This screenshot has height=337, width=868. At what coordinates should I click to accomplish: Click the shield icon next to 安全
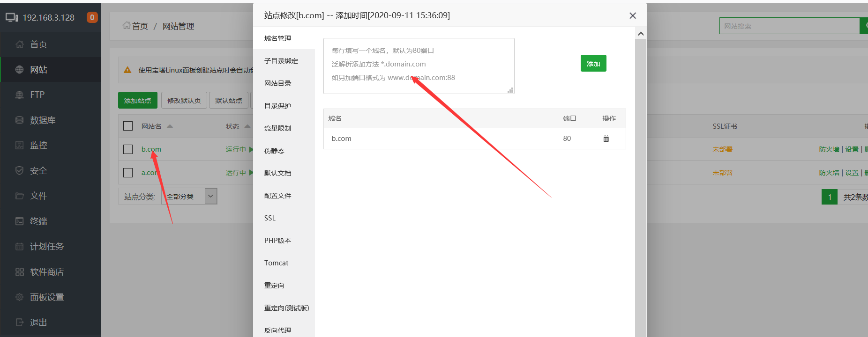pyautogui.click(x=19, y=171)
